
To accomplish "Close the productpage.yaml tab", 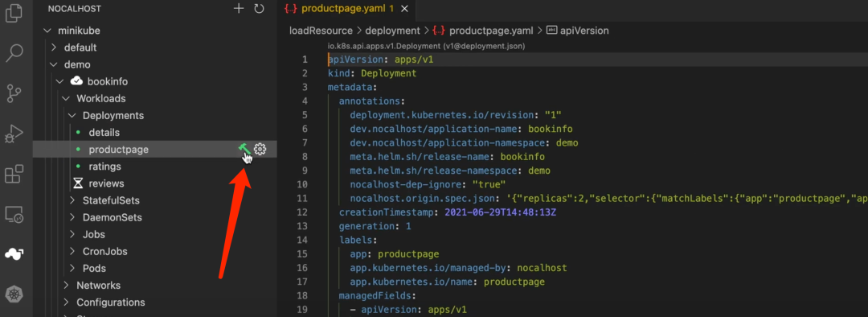I will (404, 8).
